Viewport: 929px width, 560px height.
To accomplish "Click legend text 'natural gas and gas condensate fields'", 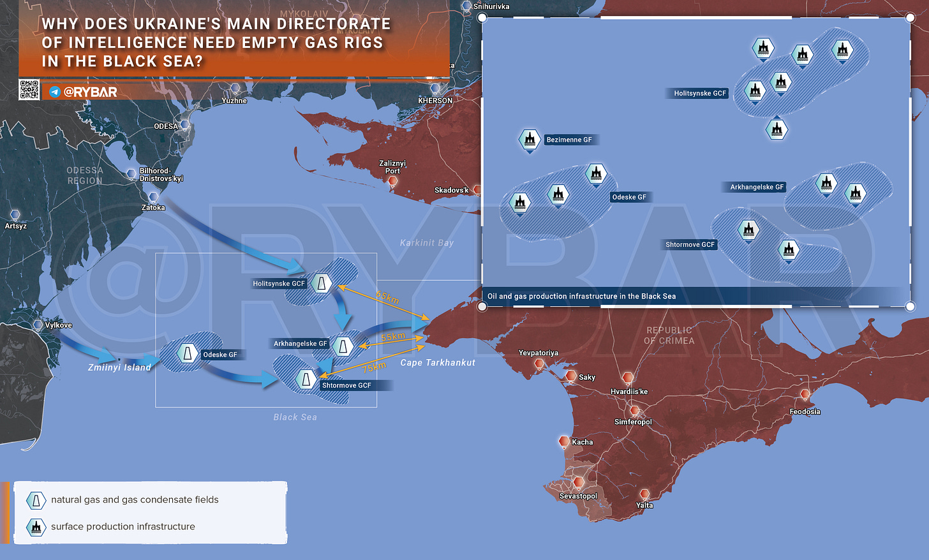I will tap(135, 500).
